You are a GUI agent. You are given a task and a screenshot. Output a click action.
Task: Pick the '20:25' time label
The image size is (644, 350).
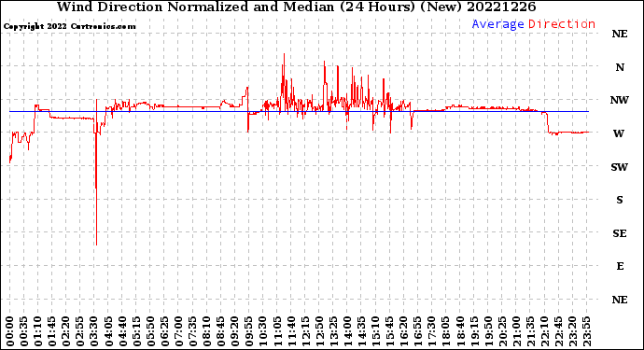coord(503,331)
